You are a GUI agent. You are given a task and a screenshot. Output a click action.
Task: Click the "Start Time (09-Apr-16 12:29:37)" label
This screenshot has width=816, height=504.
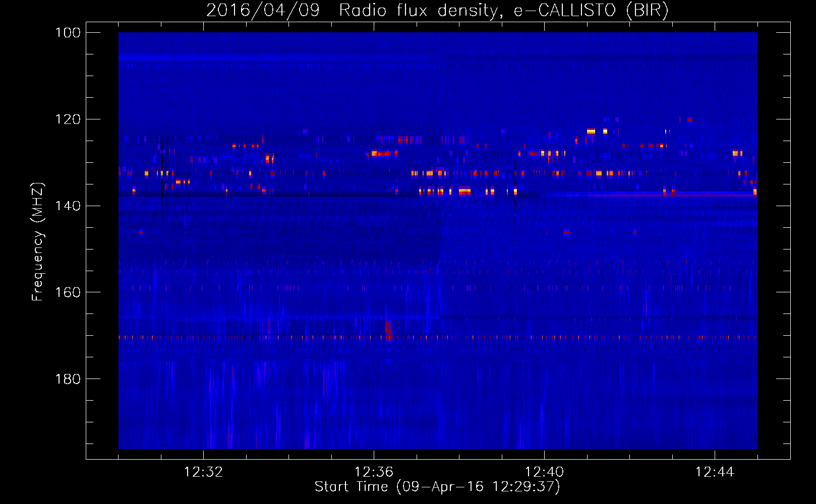437,487
